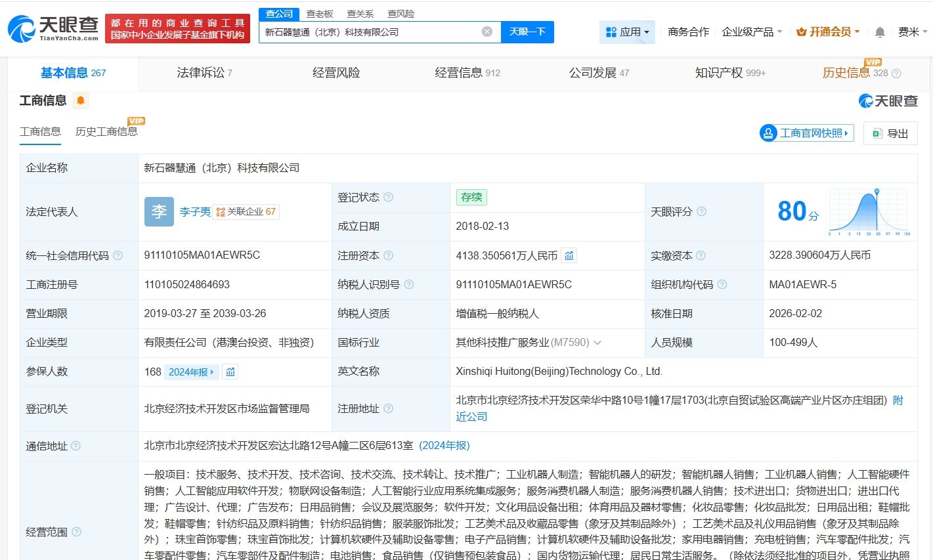
Task: Click the company name search input field
Action: coord(368,32)
